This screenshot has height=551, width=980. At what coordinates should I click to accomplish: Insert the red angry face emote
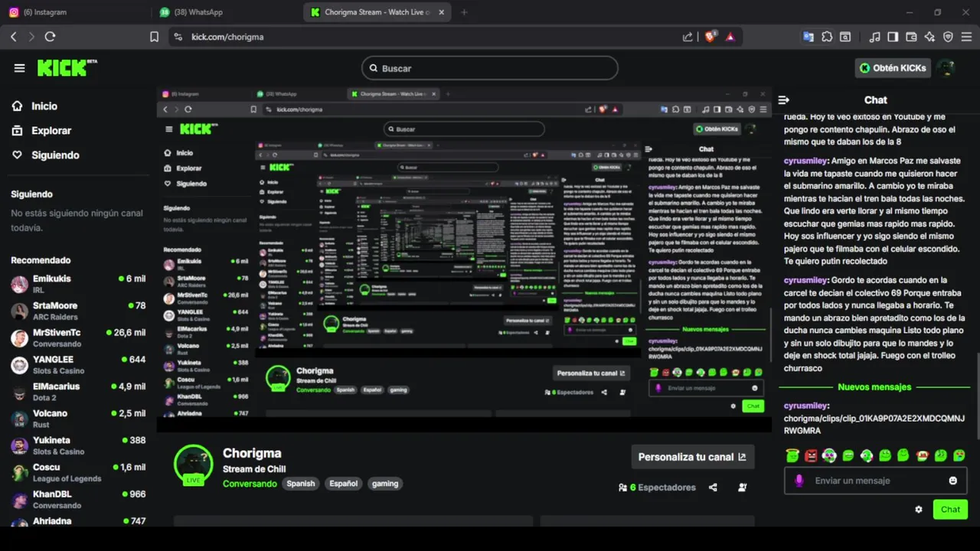point(811,455)
